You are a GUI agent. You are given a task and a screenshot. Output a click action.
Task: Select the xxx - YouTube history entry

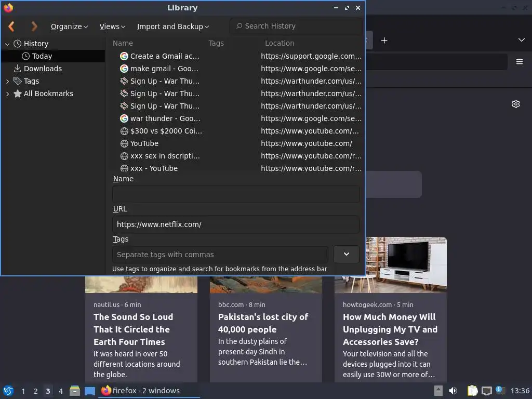(154, 168)
